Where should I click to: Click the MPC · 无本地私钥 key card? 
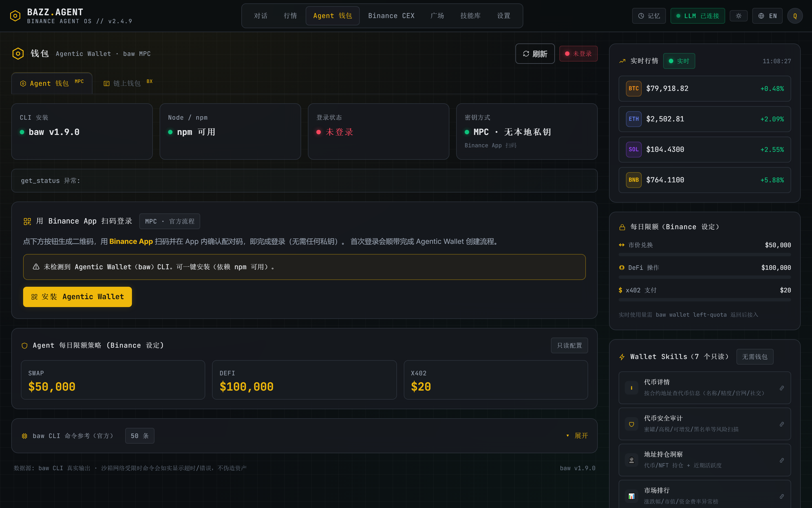click(x=527, y=131)
